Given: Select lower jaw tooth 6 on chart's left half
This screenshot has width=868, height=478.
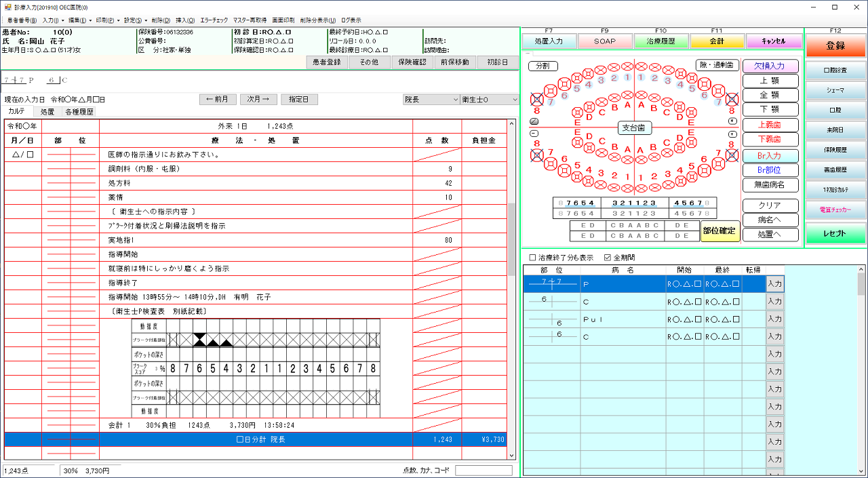Looking at the screenshot, I should coord(564,171).
